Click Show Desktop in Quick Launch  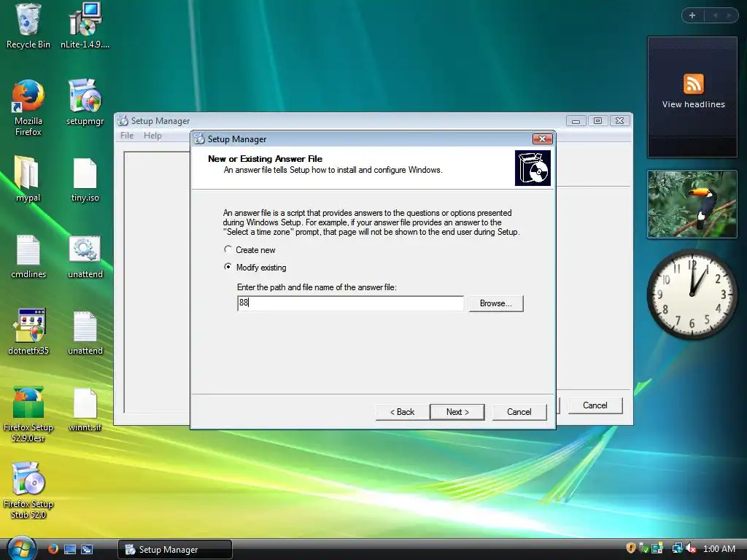[x=70, y=549]
